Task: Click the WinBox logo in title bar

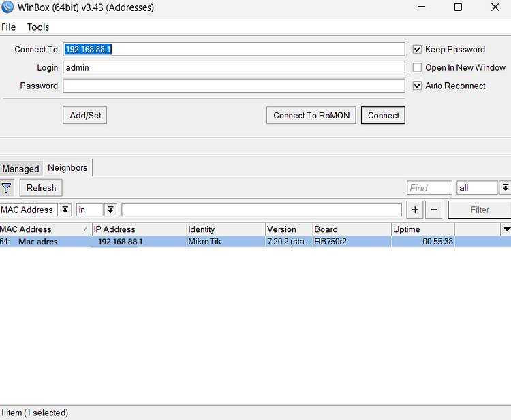Action: [7, 7]
